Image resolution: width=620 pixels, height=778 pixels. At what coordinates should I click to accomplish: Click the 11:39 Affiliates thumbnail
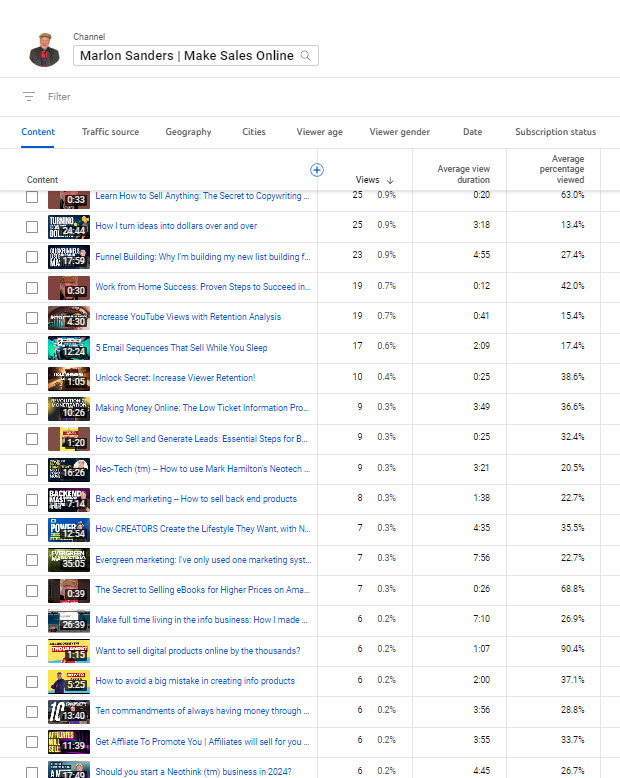pos(69,742)
